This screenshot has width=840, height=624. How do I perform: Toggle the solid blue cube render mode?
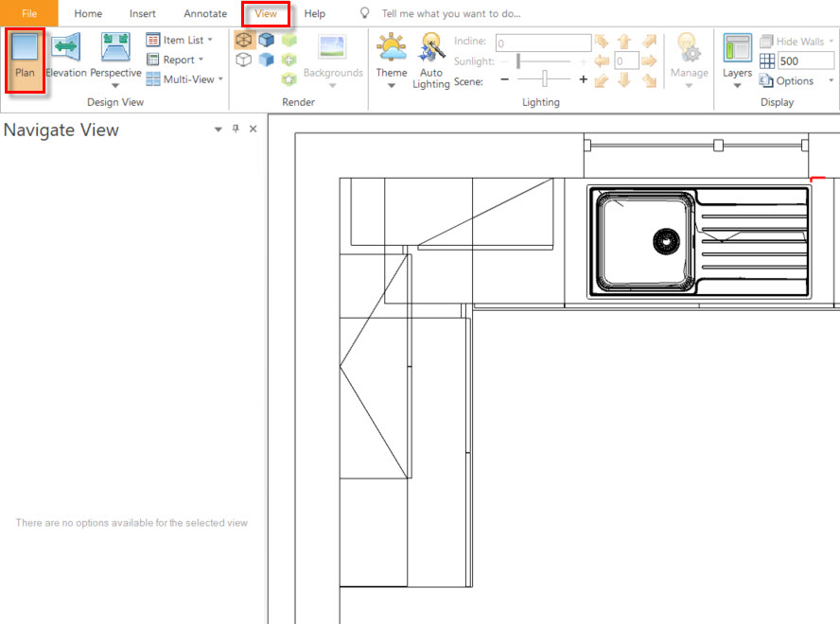266,40
